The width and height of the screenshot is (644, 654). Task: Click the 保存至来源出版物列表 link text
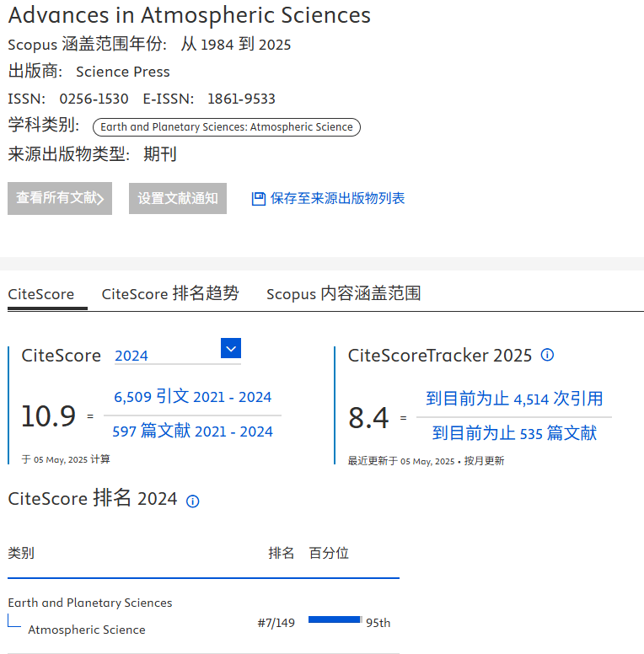pyautogui.click(x=337, y=199)
